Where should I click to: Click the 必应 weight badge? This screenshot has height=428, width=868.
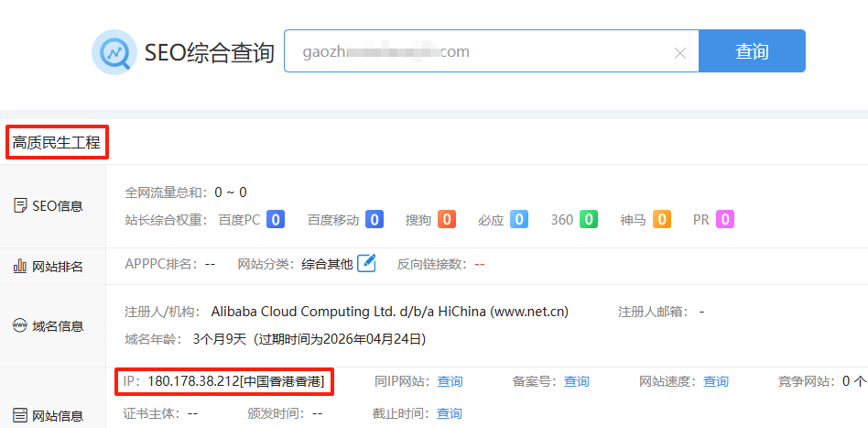pos(518,220)
